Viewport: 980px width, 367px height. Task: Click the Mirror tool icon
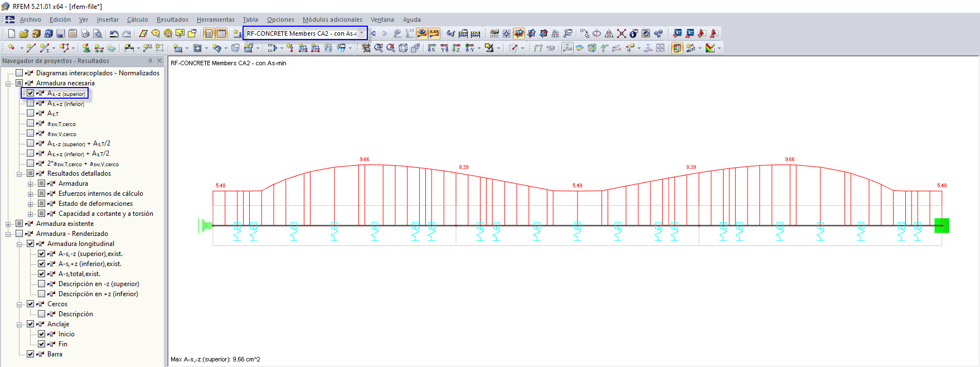click(609, 33)
